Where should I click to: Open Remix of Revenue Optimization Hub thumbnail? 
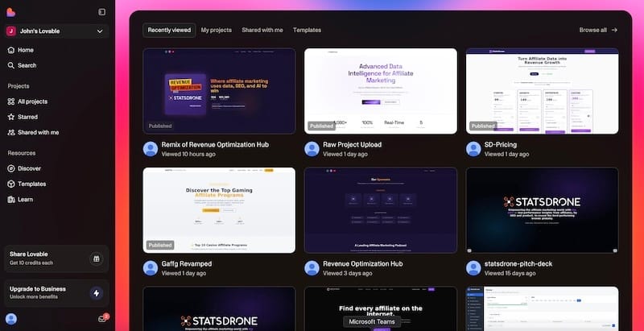point(219,91)
